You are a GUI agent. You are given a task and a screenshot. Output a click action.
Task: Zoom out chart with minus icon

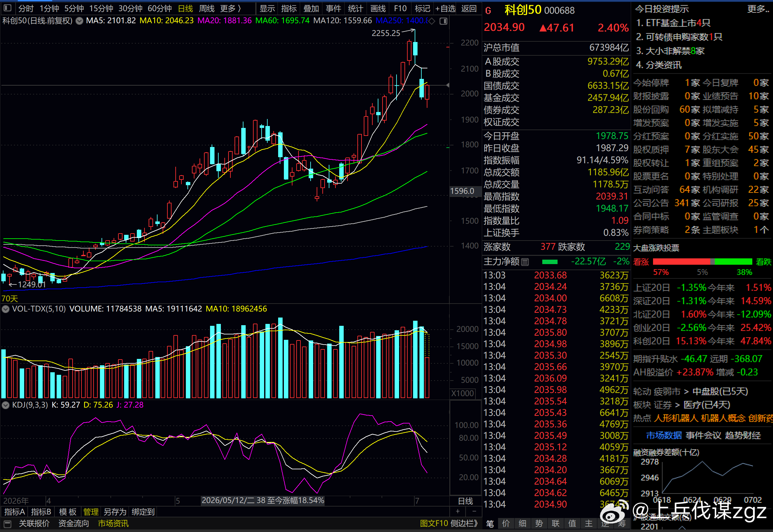(x=474, y=511)
